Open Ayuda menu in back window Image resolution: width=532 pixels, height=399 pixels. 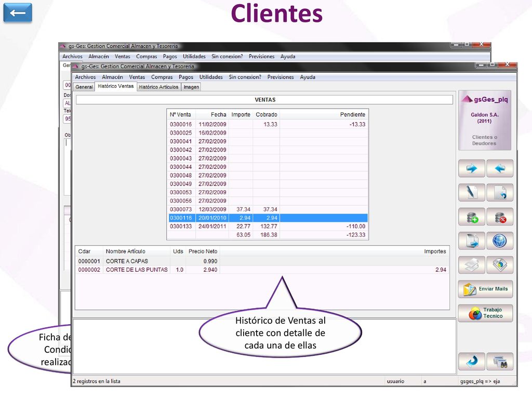[288, 56]
